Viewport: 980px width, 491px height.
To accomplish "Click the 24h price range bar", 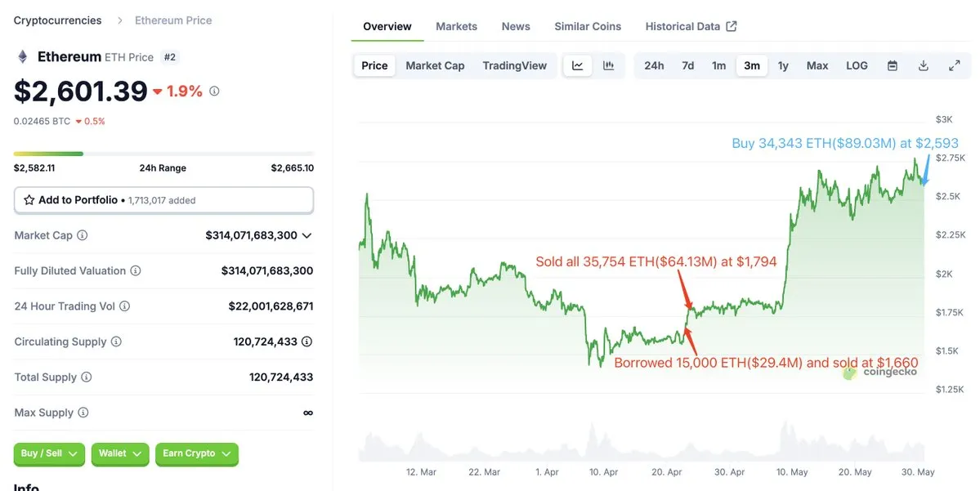I will (163, 154).
